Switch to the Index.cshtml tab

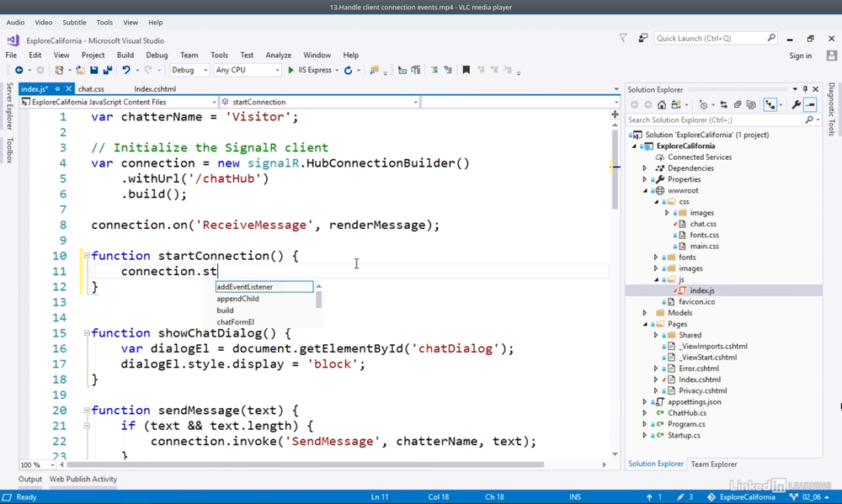coord(155,89)
